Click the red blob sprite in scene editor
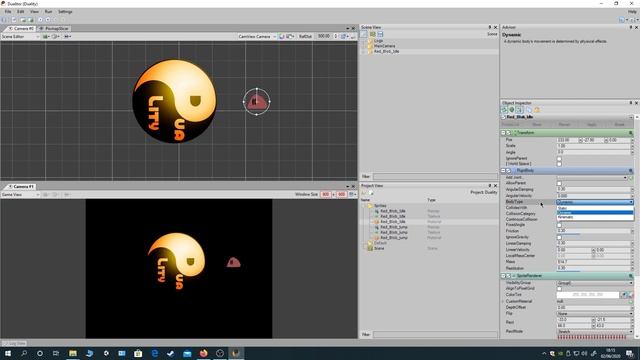Viewport: 640px width, 360px height. point(257,102)
